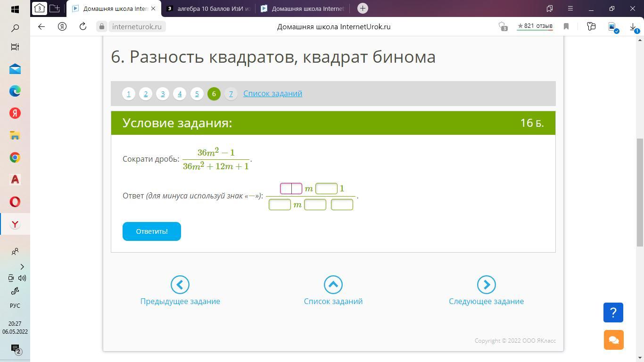Open the tab groups panel icon
Image resolution: width=644 pixels, height=362 pixels.
click(55, 8)
